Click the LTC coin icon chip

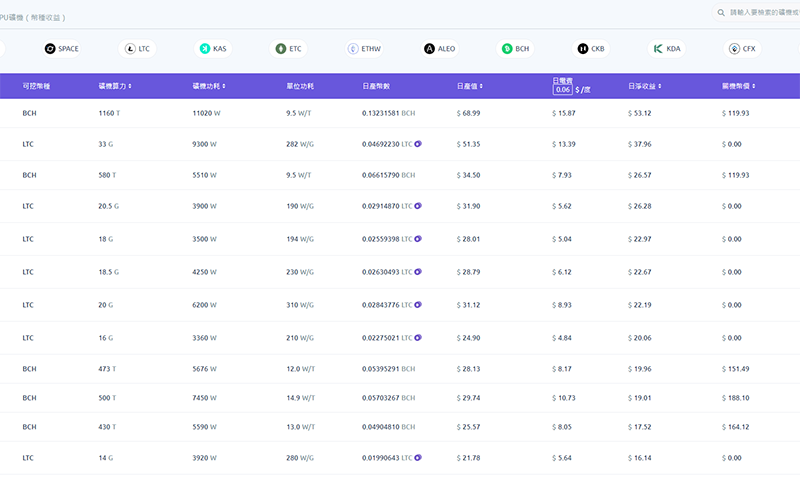coord(128,48)
